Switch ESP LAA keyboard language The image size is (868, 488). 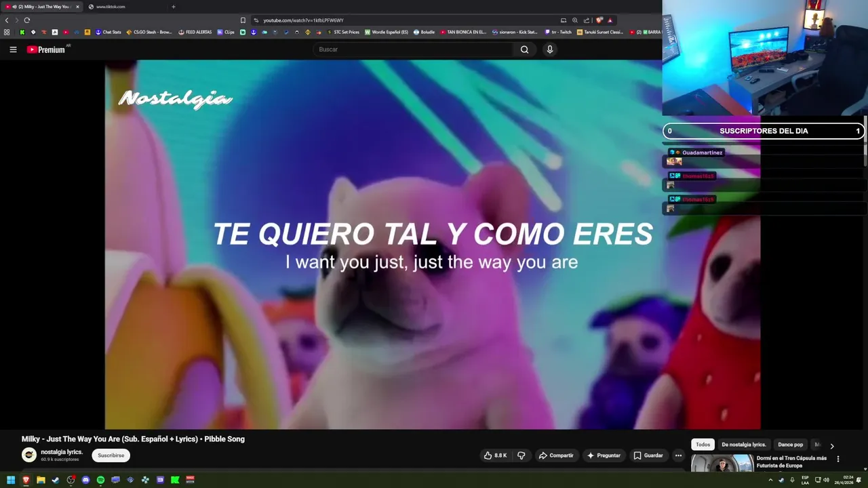coord(805,480)
